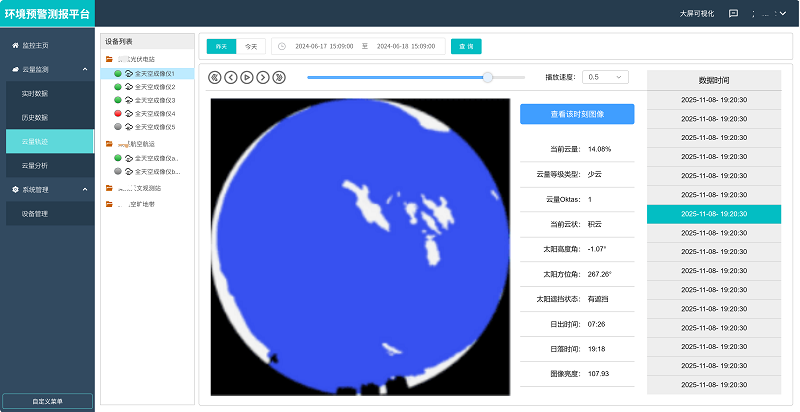This screenshot has height=412, width=800.
Task: Click the red status dot of 全天空成像仪4
Action: (118, 114)
